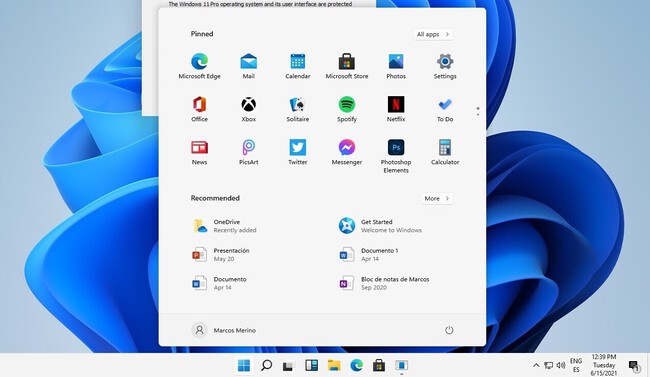
Task: Launch the Photos app
Action: click(x=396, y=66)
